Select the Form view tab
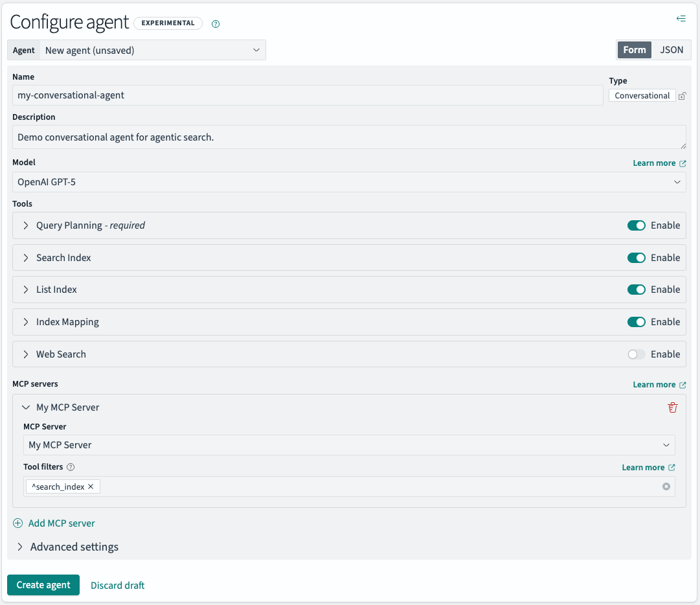This screenshot has height=605, width=700. point(634,49)
